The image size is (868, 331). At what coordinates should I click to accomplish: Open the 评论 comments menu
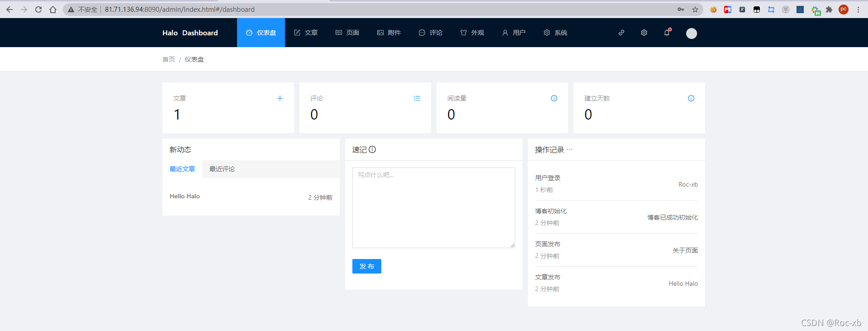point(431,33)
